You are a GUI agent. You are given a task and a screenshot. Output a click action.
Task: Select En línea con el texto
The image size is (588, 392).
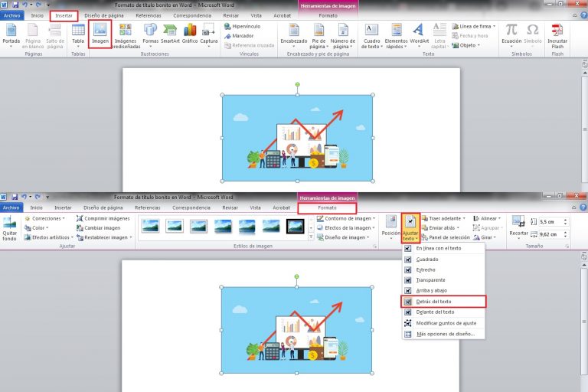[438, 248]
